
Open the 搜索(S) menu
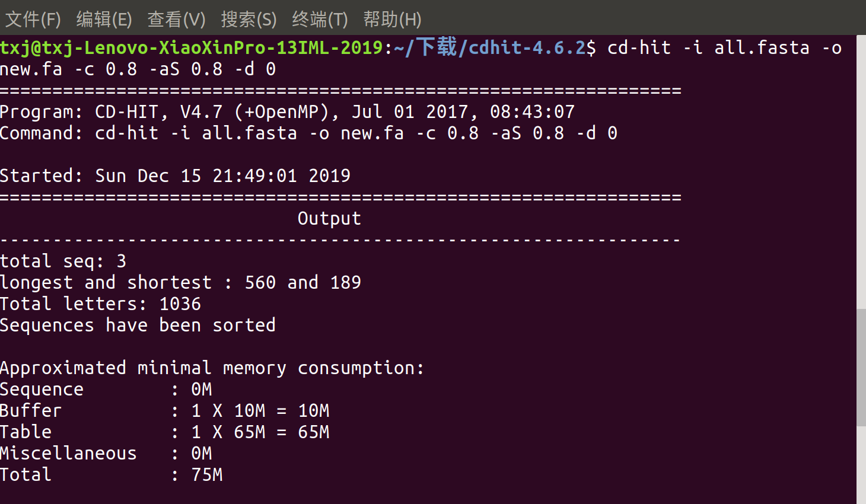point(249,19)
